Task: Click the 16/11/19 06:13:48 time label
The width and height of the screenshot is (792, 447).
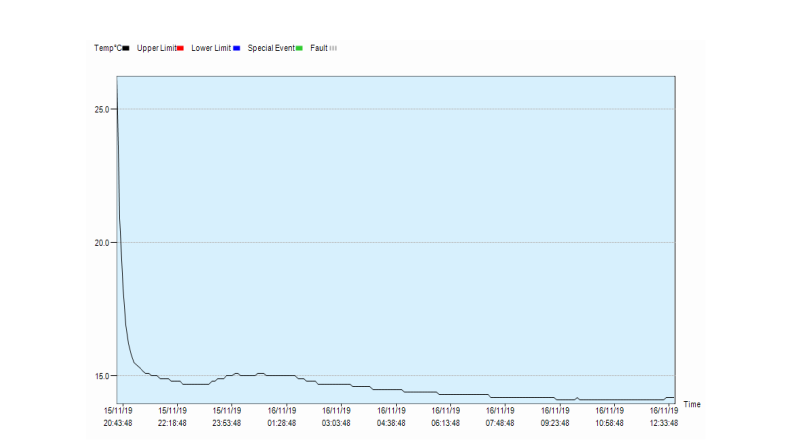Action: (446, 417)
